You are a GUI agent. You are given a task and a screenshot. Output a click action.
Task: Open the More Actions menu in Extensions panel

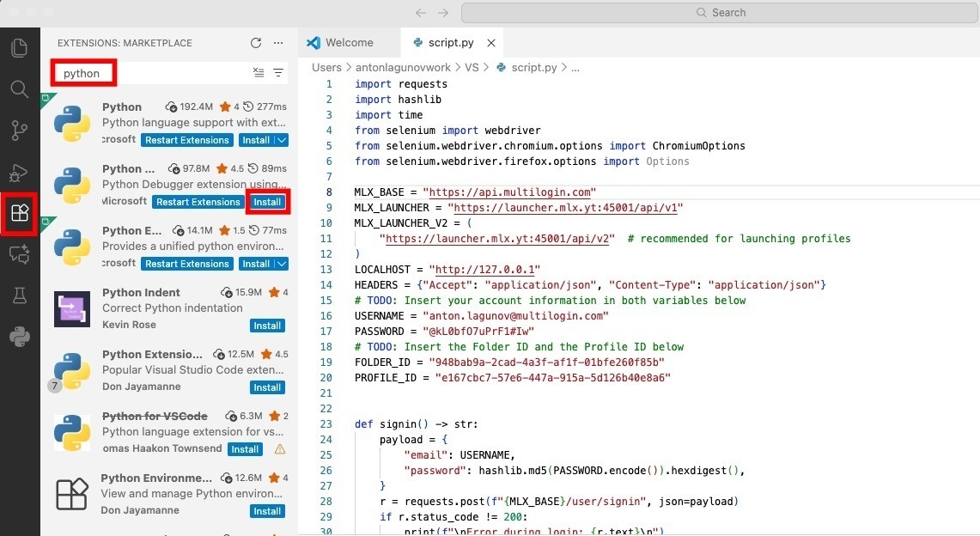click(277, 42)
